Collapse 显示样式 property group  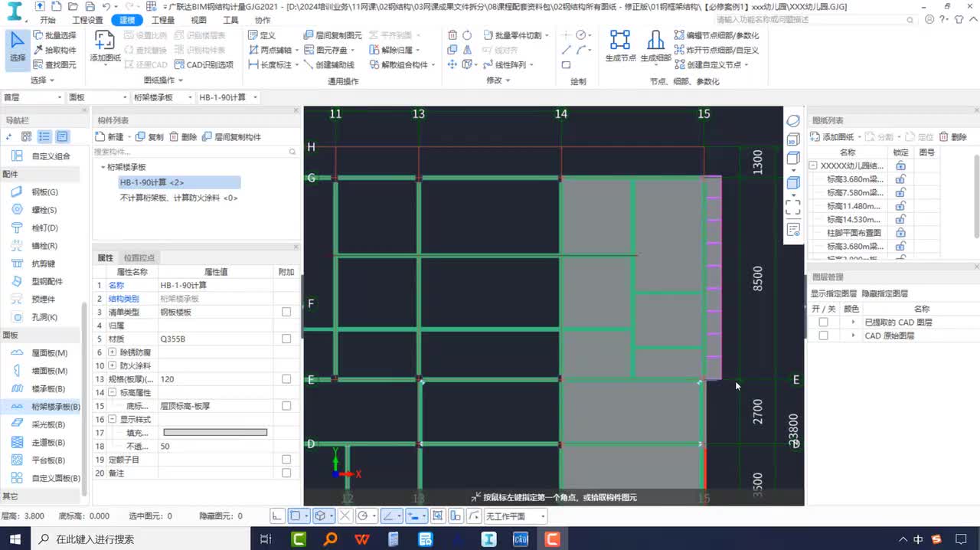(x=112, y=420)
